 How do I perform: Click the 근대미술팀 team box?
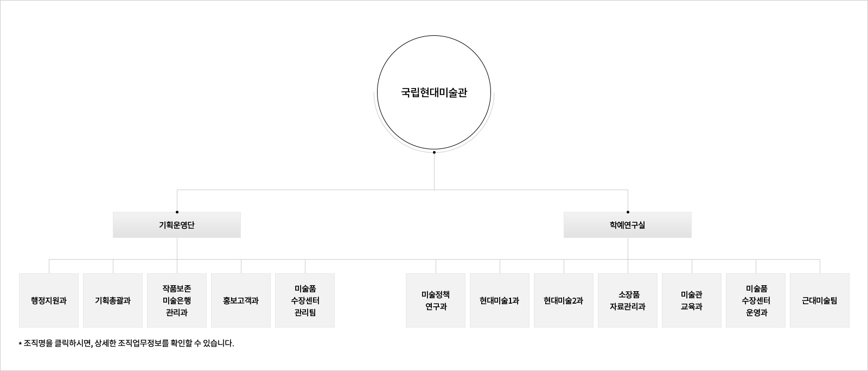pyautogui.click(x=820, y=300)
